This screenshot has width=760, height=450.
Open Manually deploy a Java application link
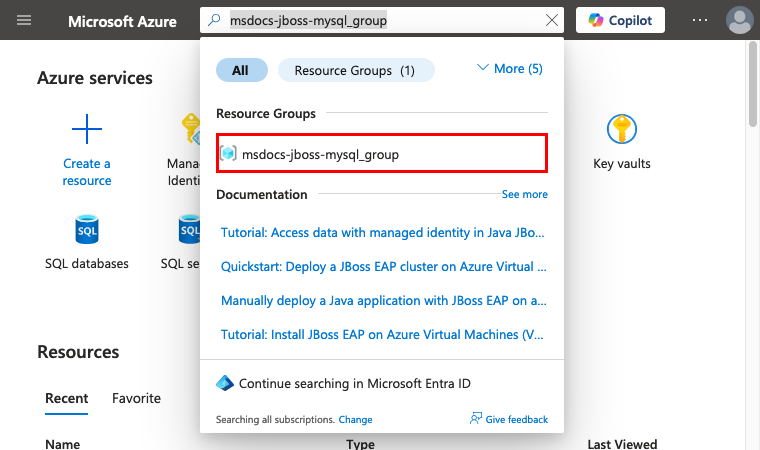click(x=383, y=301)
